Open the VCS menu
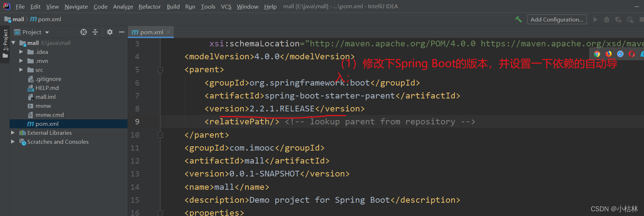Viewport: 644px width, 216px height. [226, 6]
